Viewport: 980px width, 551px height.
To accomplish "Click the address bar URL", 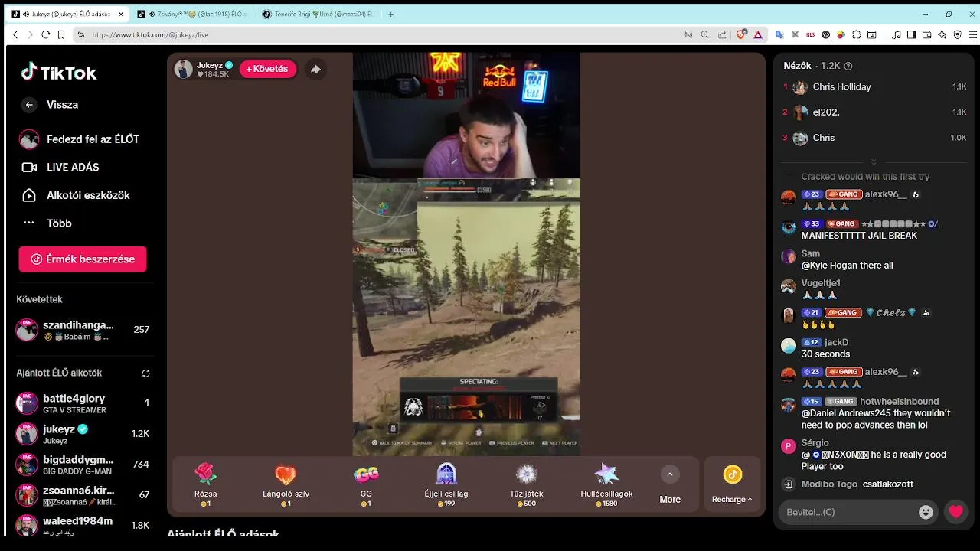I will [x=150, y=34].
